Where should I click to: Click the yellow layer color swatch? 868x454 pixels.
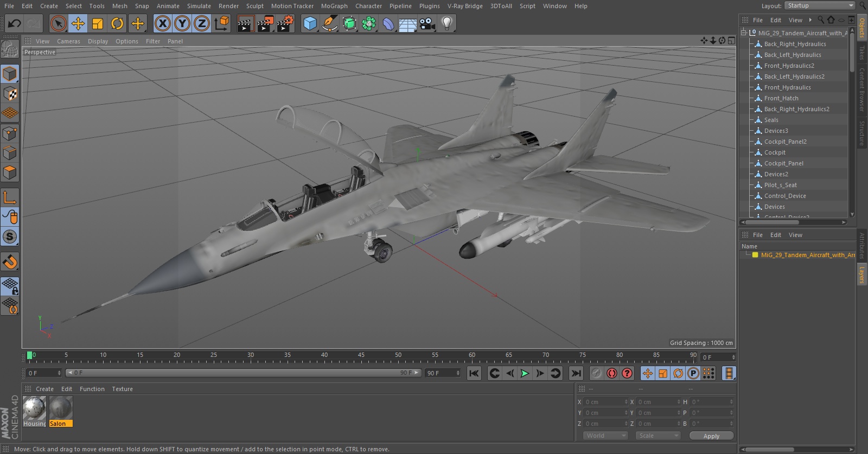point(755,255)
